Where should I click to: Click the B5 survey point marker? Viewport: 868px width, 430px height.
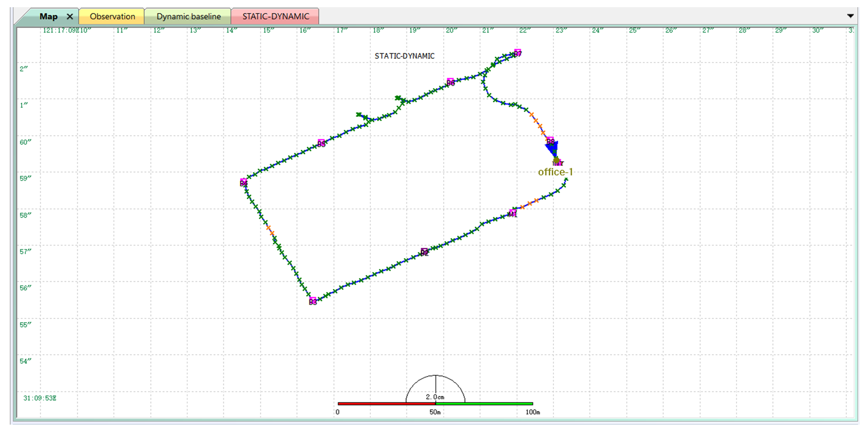[321, 143]
